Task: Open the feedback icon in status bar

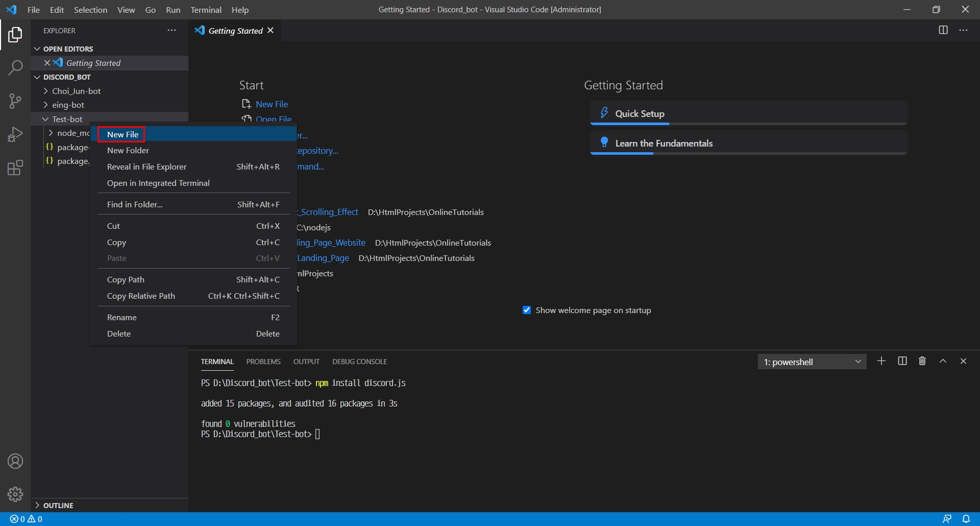Action: tap(947, 519)
